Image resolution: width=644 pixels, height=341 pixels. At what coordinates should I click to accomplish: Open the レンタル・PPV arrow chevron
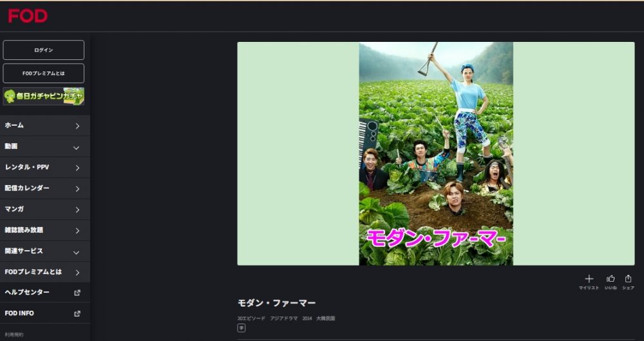77,168
